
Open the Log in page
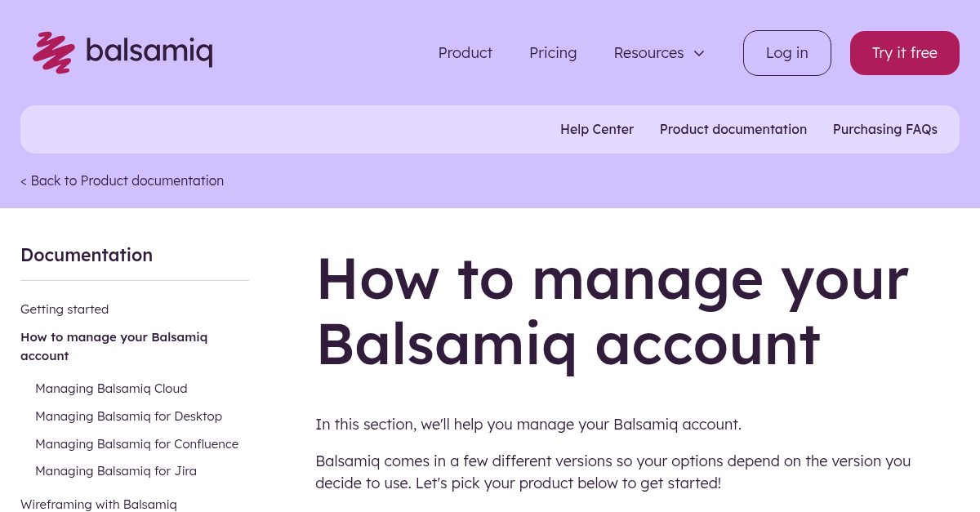click(x=786, y=52)
